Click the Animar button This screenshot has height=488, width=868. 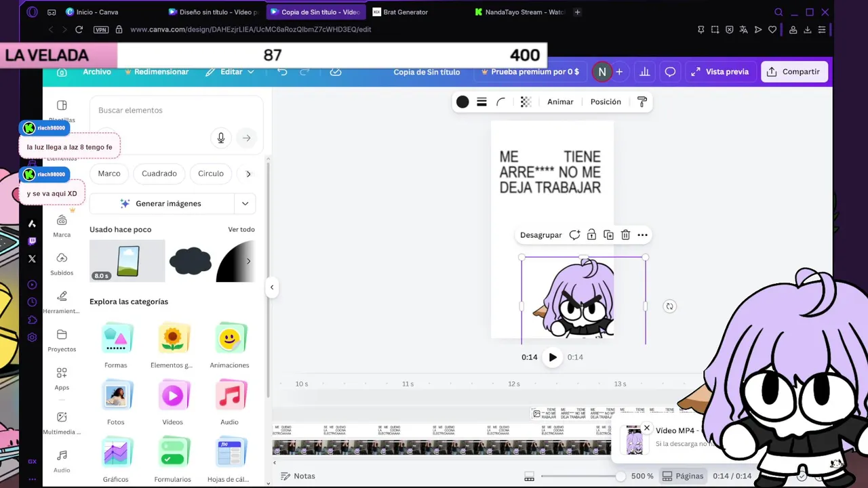click(x=560, y=102)
